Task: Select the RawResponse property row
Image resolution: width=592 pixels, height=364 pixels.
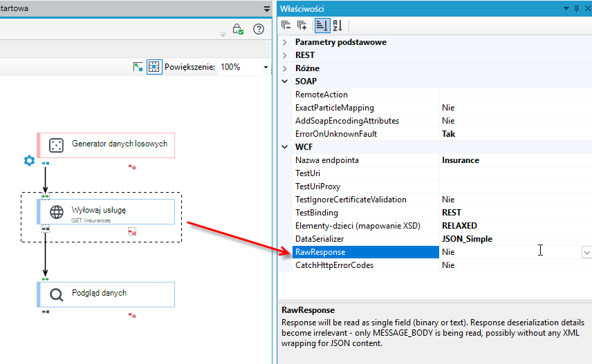Action: pos(365,252)
